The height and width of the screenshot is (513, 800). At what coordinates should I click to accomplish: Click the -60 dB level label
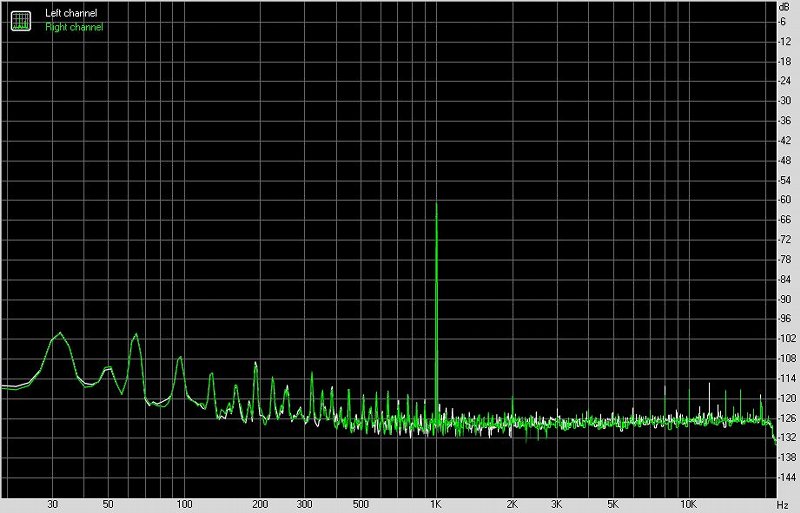[x=784, y=199]
